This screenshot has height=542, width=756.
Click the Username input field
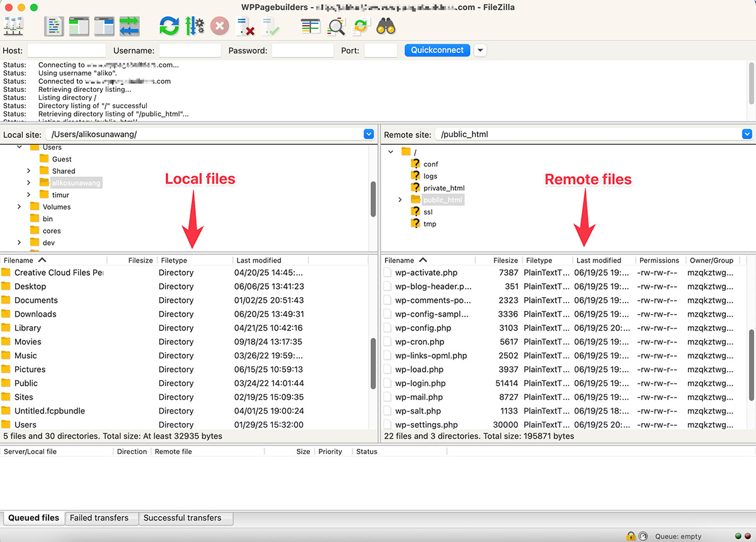coord(190,50)
